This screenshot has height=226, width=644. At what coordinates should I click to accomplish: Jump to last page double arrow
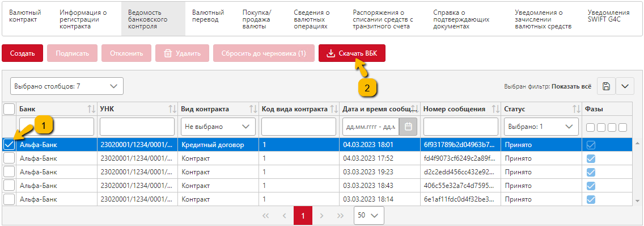click(340, 216)
